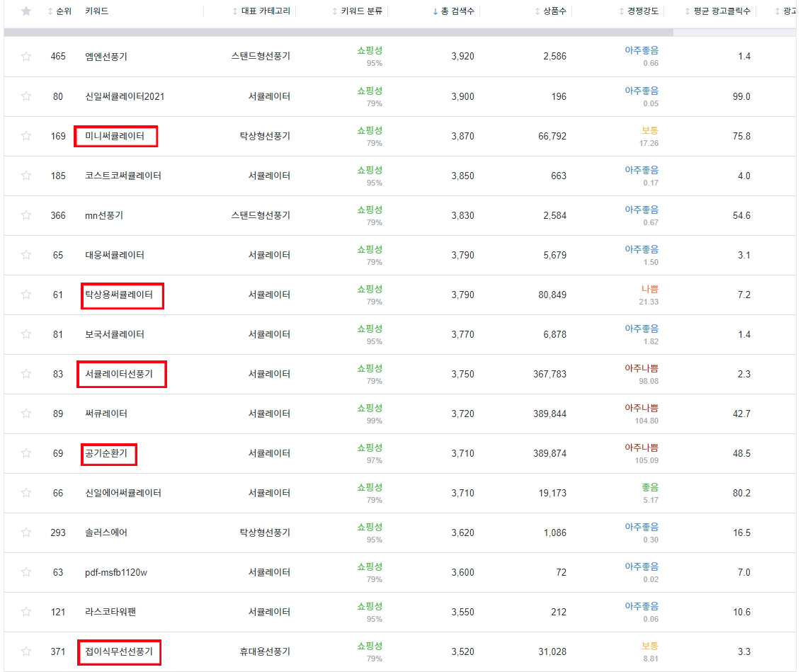Sort by 키워드 분류 column
803x672 pixels.
[x=357, y=11]
